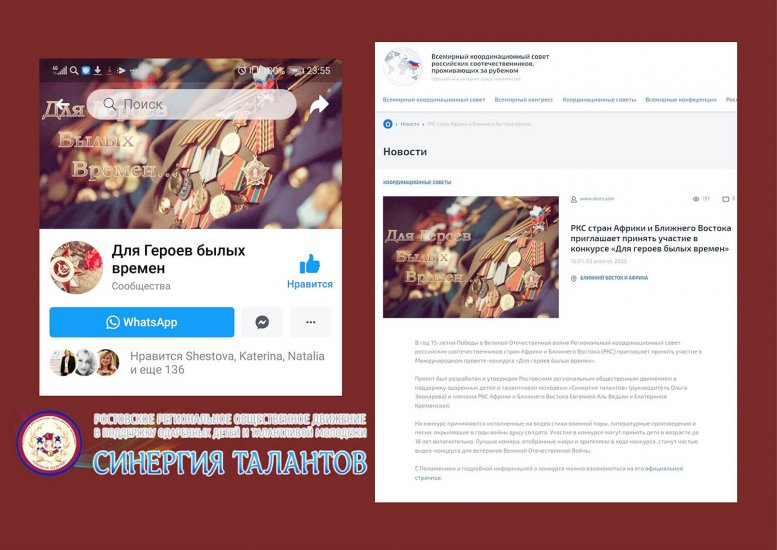
Task: Open Messenger chat icon button
Action: (x=262, y=322)
